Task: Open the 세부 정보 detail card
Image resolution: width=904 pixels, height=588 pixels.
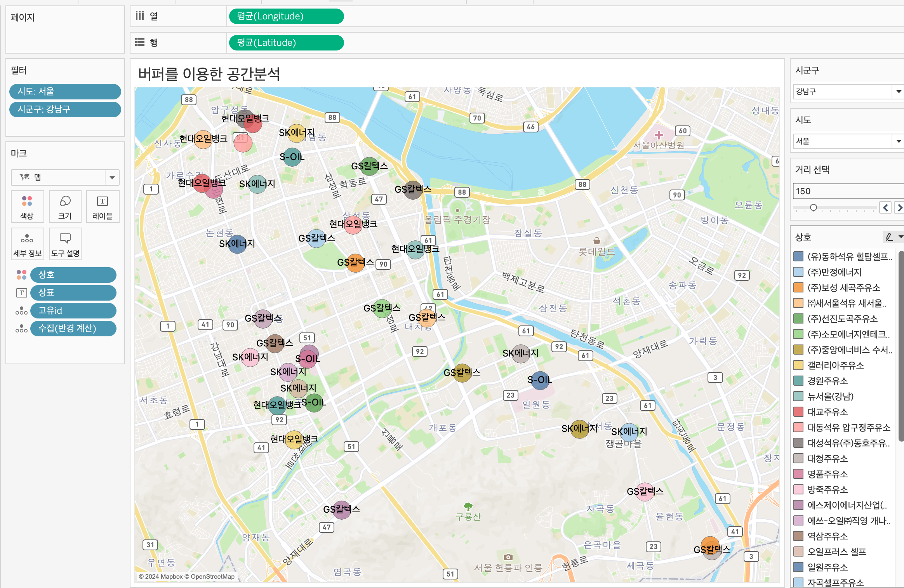Action: [27, 244]
